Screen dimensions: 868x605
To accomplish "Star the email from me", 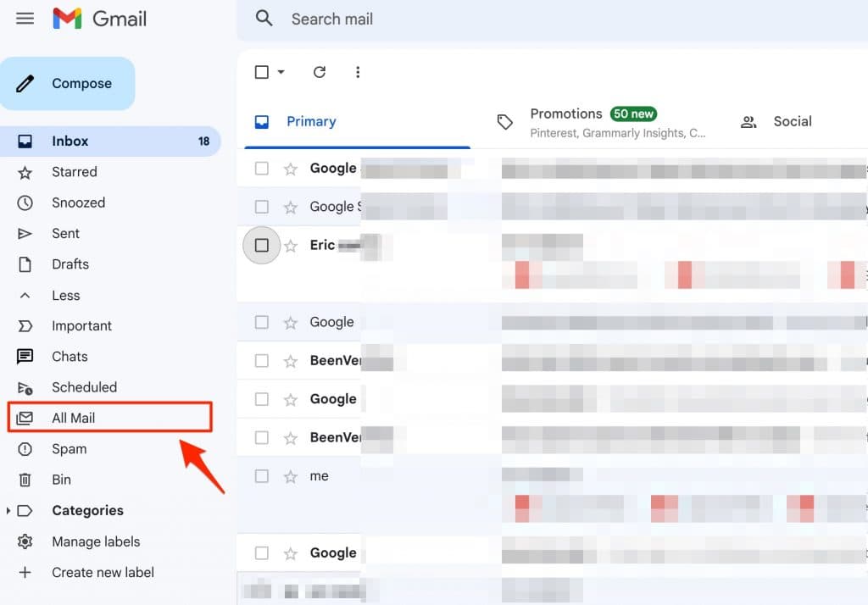I will [x=291, y=476].
